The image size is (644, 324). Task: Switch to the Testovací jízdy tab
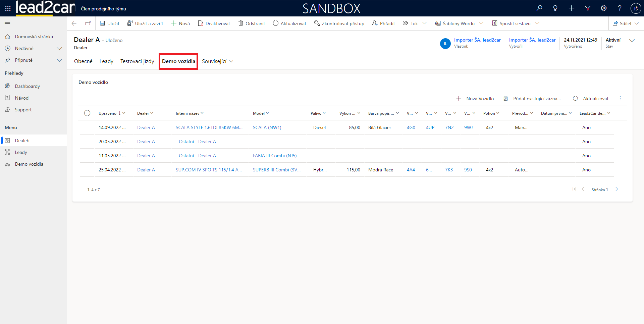click(137, 61)
